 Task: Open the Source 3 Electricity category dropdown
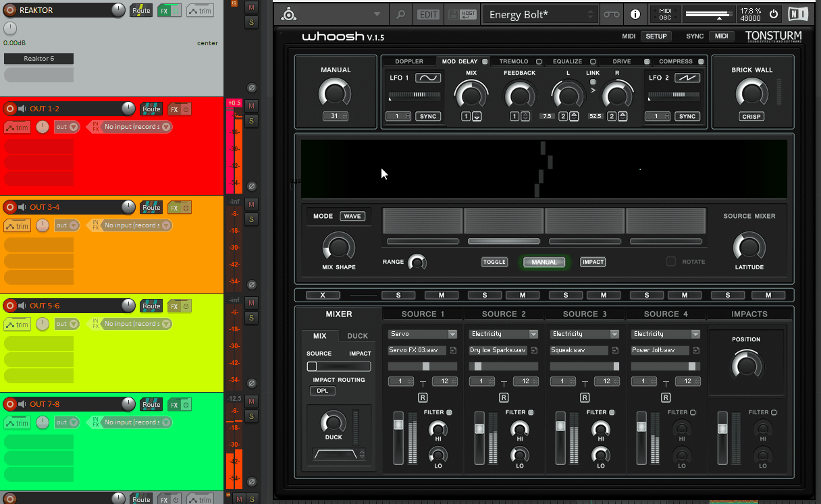tap(585, 334)
